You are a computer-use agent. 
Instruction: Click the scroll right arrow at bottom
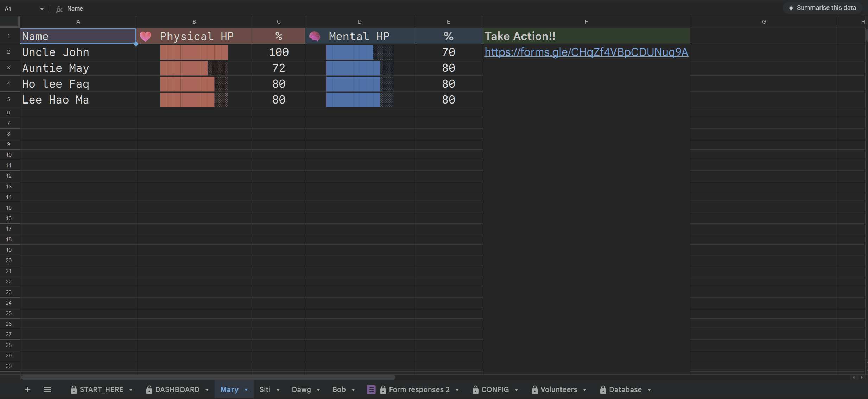862,377
